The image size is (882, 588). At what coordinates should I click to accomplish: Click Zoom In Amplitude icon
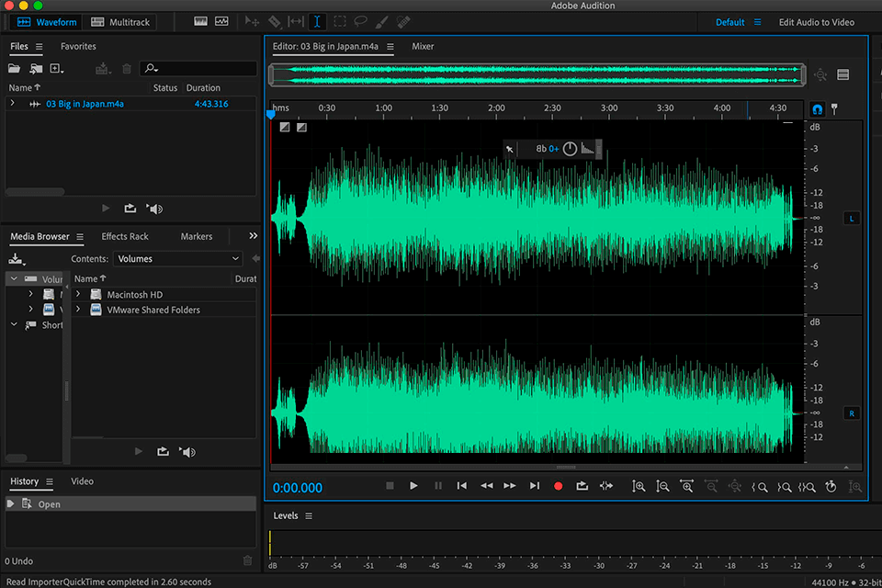point(638,486)
